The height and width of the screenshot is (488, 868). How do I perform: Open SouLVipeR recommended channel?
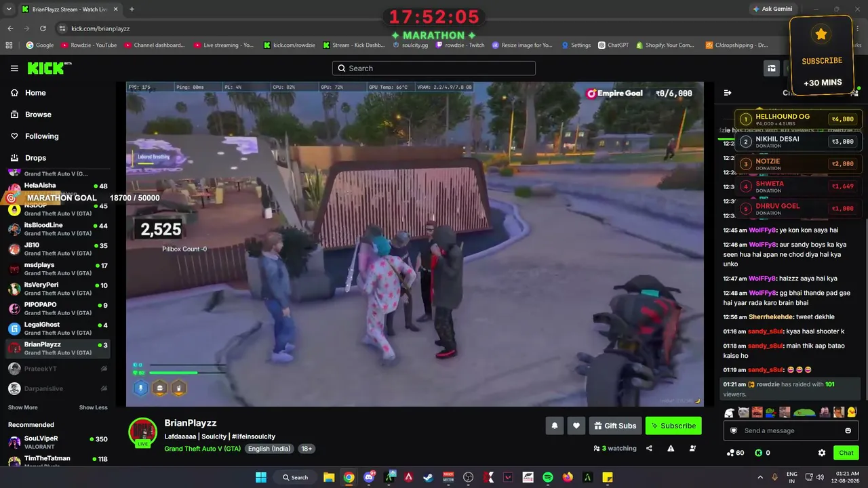point(58,442)
